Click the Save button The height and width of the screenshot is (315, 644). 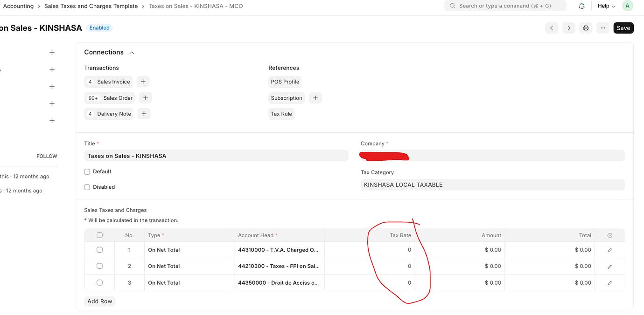pos(623,28)
